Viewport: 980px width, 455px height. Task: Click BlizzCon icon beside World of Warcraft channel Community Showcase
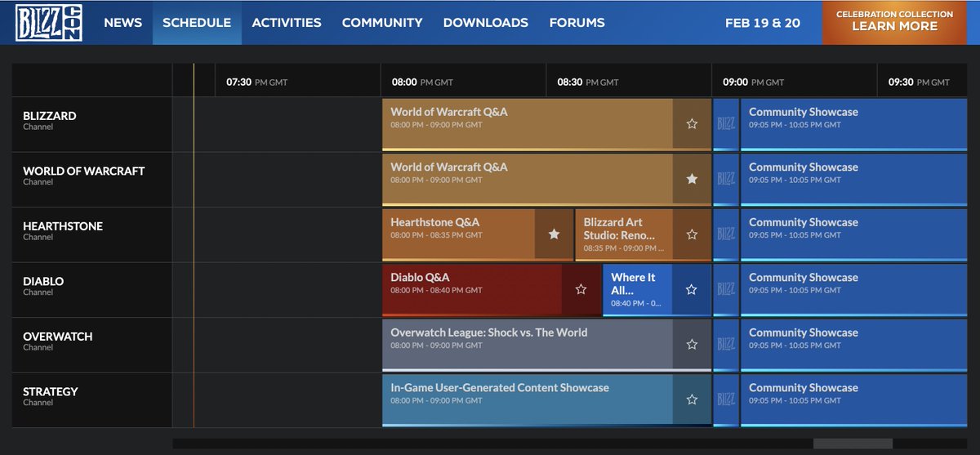tap(726, 179)
